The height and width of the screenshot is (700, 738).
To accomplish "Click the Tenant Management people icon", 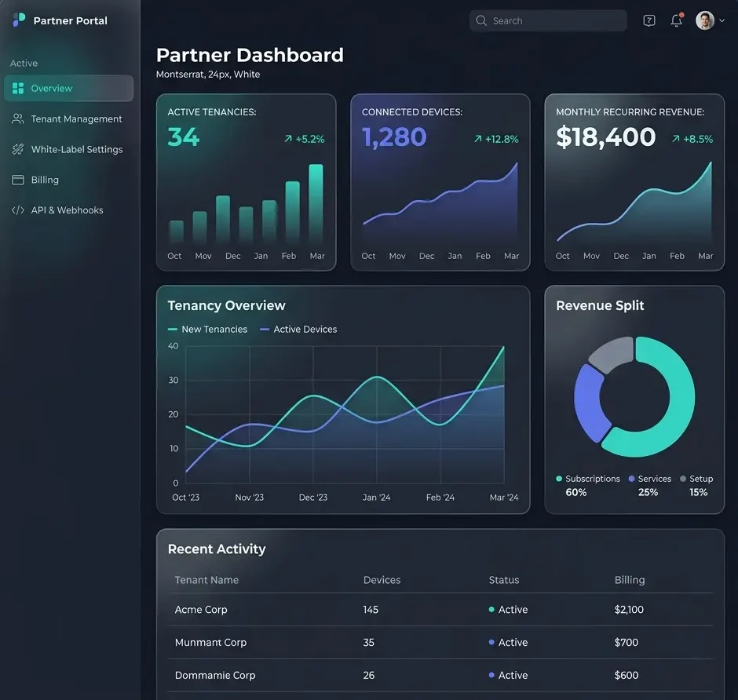I will click(x=17, y=118).
